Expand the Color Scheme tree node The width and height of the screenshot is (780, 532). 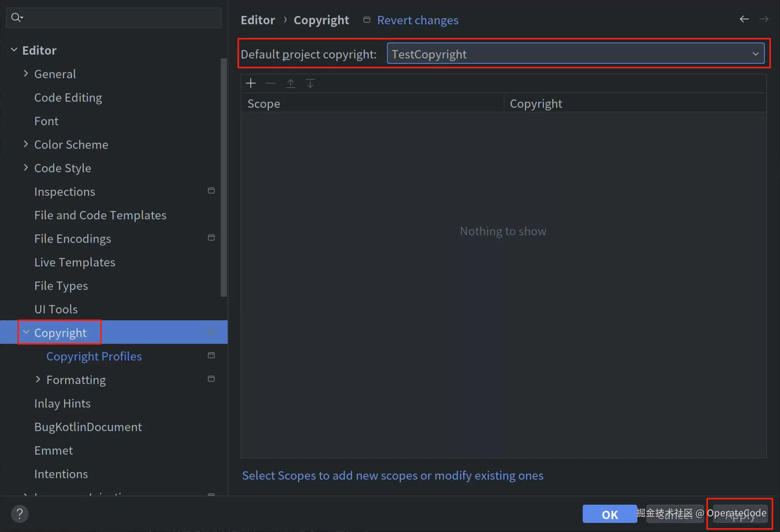[26, 144]
